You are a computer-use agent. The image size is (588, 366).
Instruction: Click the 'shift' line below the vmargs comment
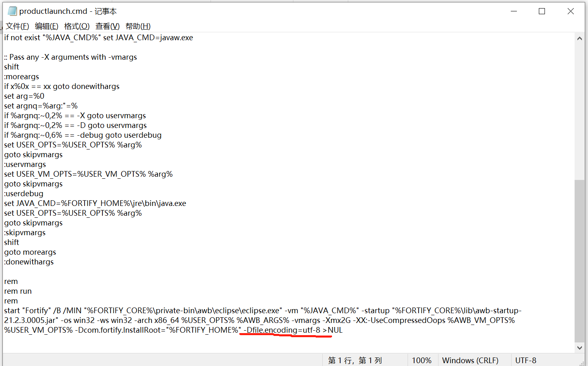point(12,67)
